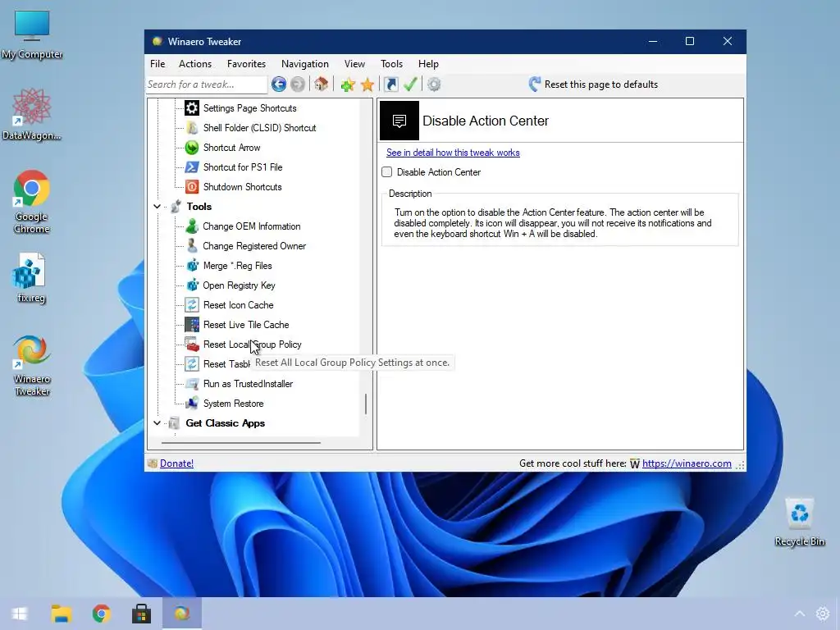Screen dimensions: 840x630
Task: Click the Reset Icon Cache icon
Action: tap(192, 305)
